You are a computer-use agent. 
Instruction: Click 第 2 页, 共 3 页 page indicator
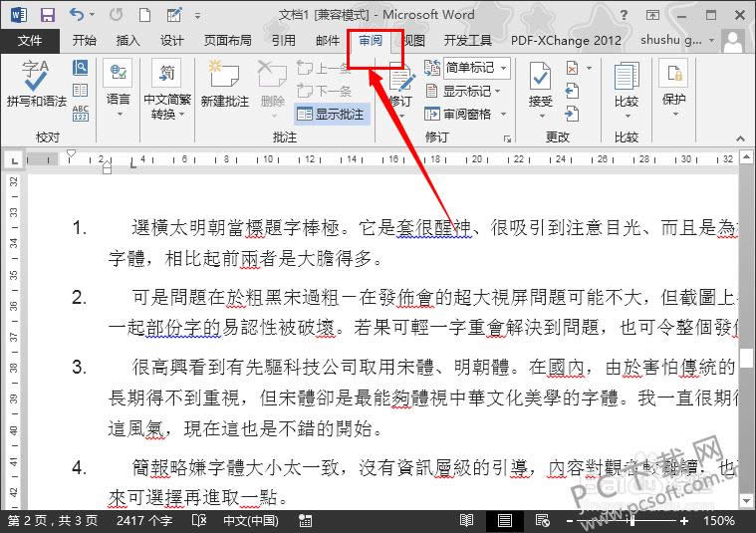53,521
